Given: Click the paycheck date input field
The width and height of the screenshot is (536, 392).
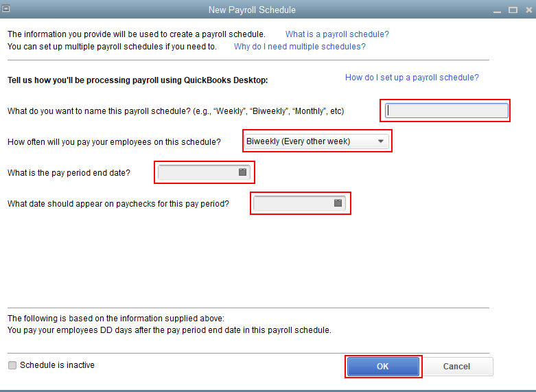Looking at the screenshot, I should [x=293, y=203].
